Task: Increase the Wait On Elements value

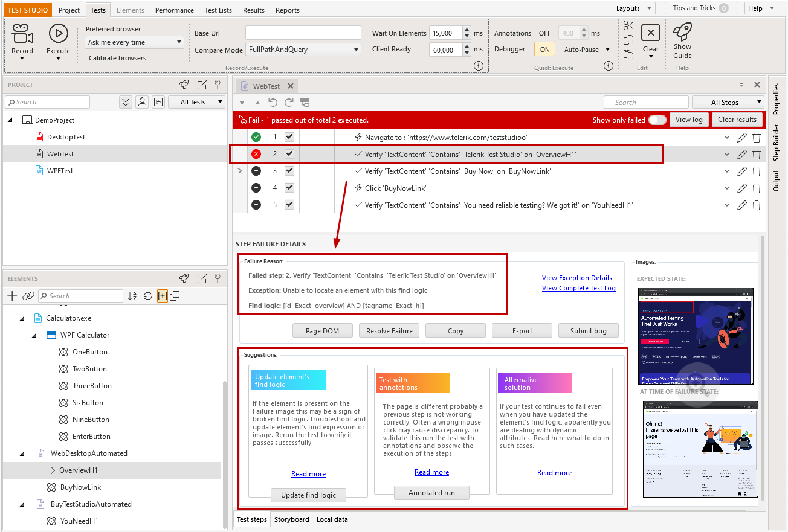Action: [467, 30]
